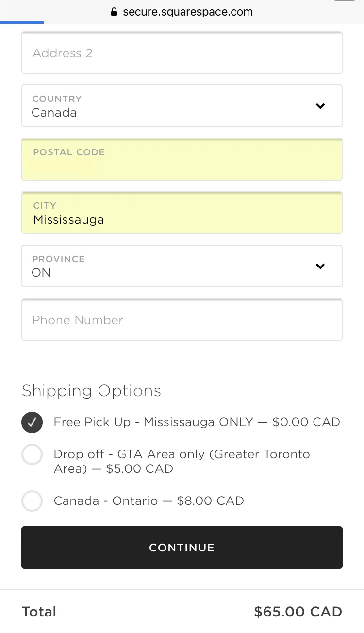Click the Shipping Options heading
The height and width of the screenshot is (633, 364).
[x=91, y=391]
